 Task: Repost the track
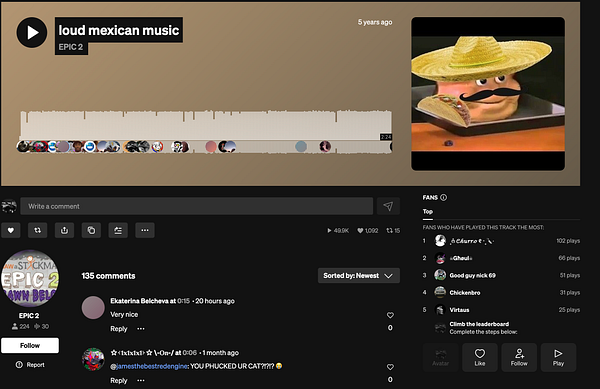[x=38, y=230]
